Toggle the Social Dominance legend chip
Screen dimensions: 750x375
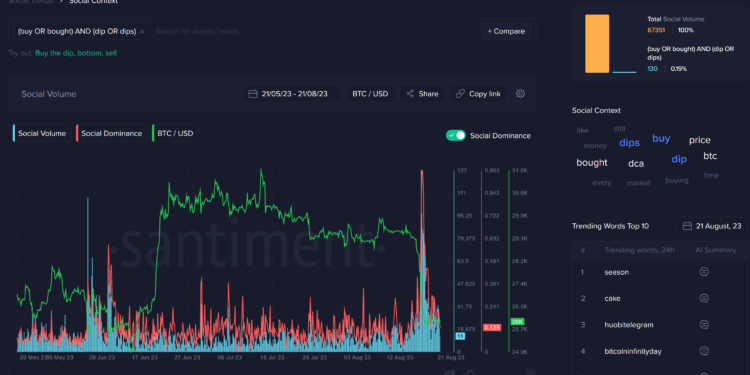[x=111, y=133]
